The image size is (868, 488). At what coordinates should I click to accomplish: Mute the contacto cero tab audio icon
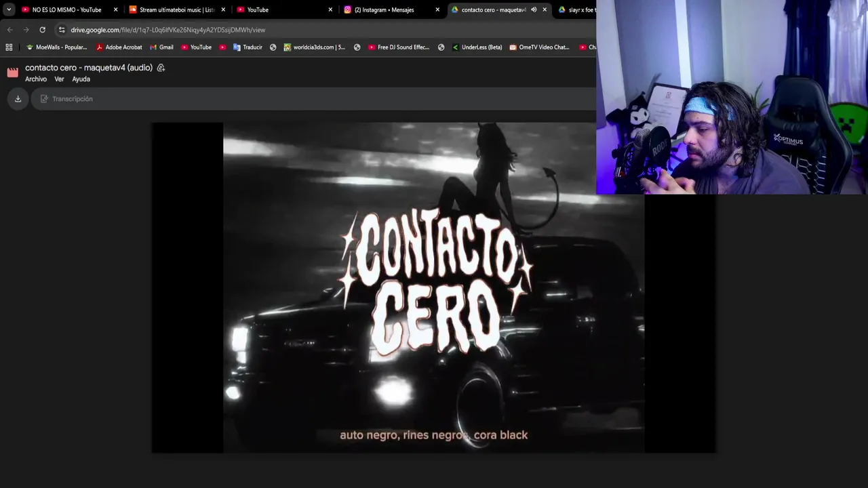[x=534, y=9]
